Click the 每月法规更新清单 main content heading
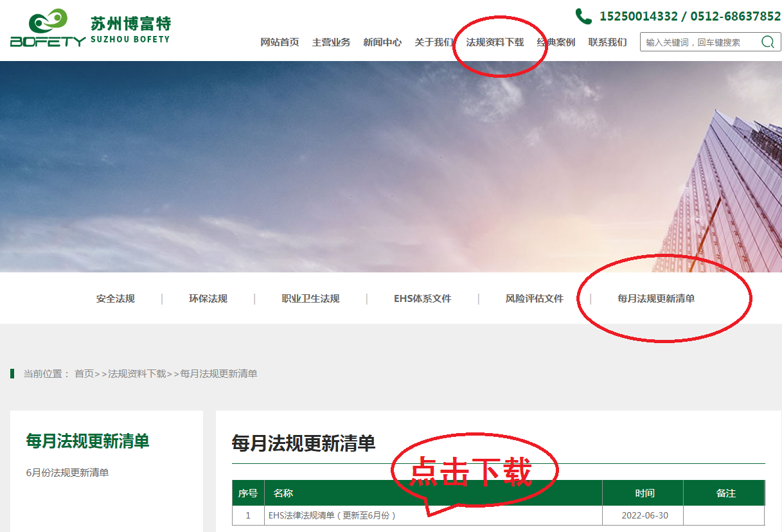The height and width of the screenshot is (532, 782). (x=303, y=443)
